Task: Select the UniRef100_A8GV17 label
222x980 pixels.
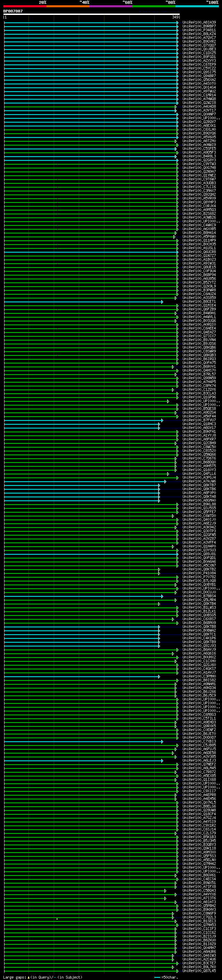Action: [199, 428]
